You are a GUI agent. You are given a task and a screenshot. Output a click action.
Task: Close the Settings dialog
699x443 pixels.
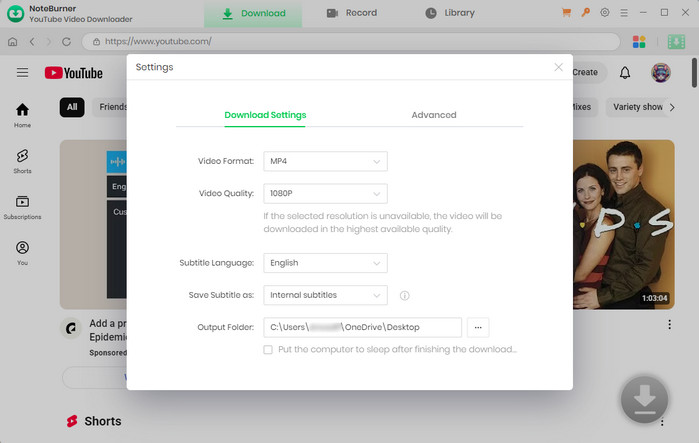(x=558, y=67)
